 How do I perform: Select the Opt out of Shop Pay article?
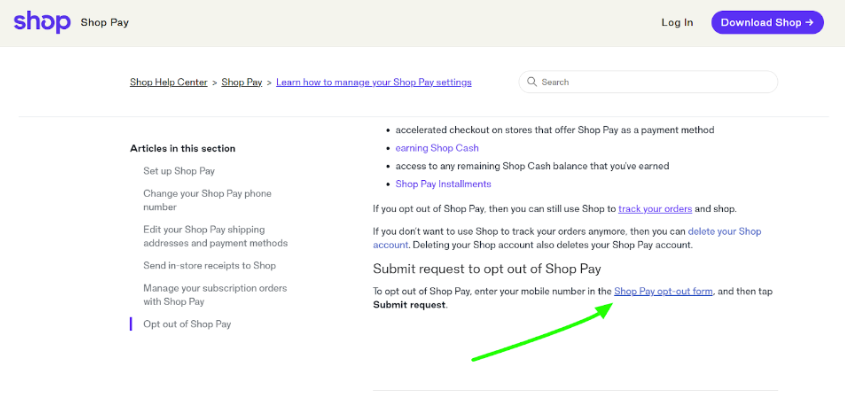pyautogui.click(x=187, y=324)
